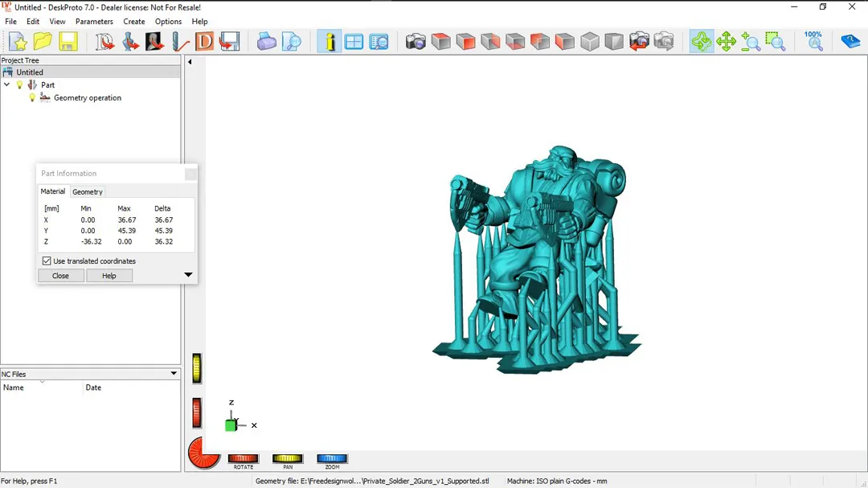Click the orange D simulation icon

coord(204,42)
